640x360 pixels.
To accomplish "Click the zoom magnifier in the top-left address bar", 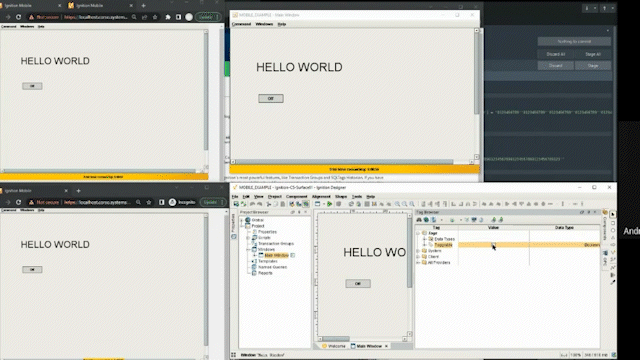I will tap(134, 17).
